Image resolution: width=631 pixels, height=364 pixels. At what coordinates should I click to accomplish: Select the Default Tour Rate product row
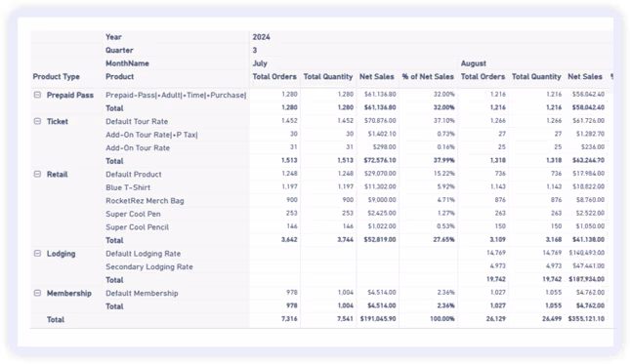(x=137, y=121)
